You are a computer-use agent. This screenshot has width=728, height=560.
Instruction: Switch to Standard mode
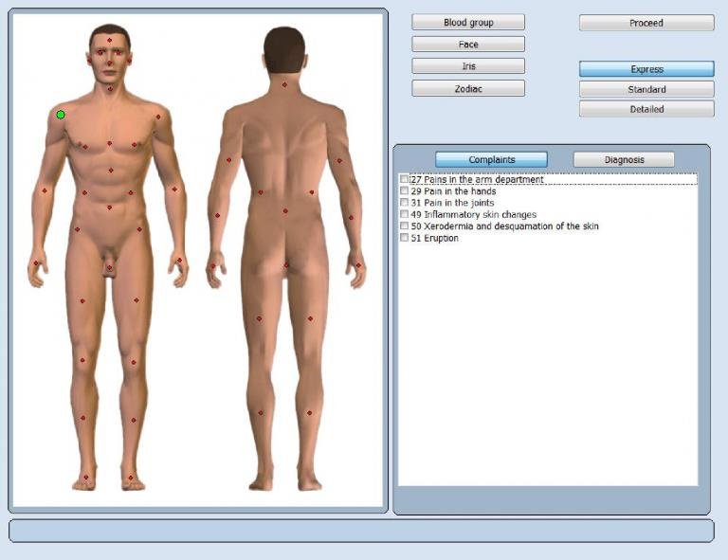point(646,90)
